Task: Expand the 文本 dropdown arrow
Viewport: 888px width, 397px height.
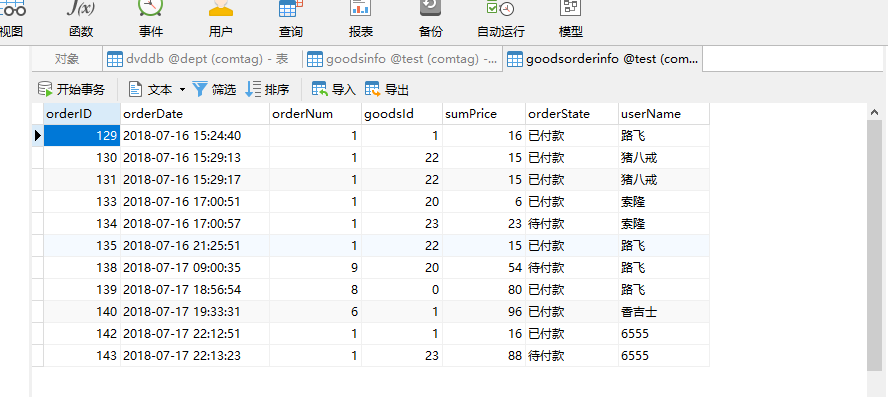Action: 182,89
